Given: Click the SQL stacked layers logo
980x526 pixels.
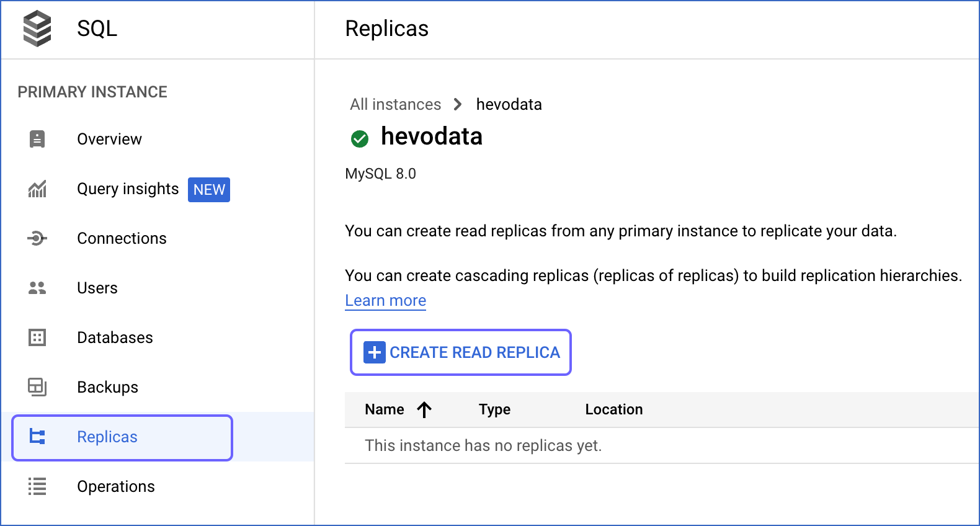Looking at the screenshot, I should point(37,29).
